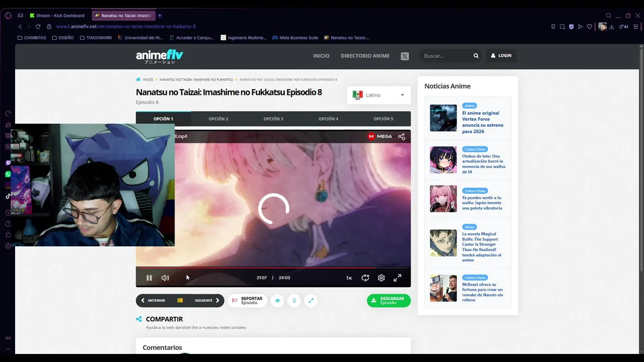644x362 pixels.
Task: Mute the video volume speaker icon
Action: tap(165, 278)
